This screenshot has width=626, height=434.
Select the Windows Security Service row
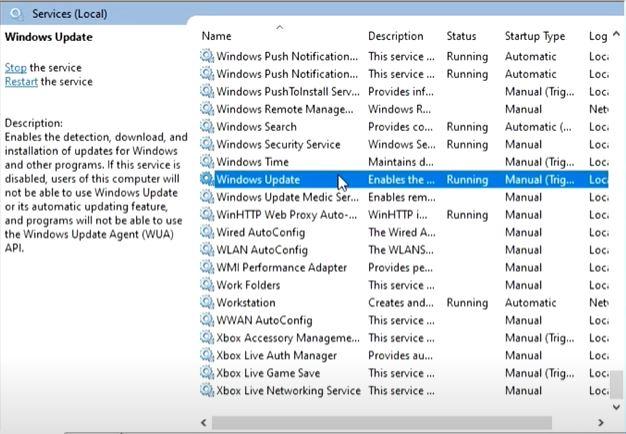pyautogui.click(x=404, y=144)
